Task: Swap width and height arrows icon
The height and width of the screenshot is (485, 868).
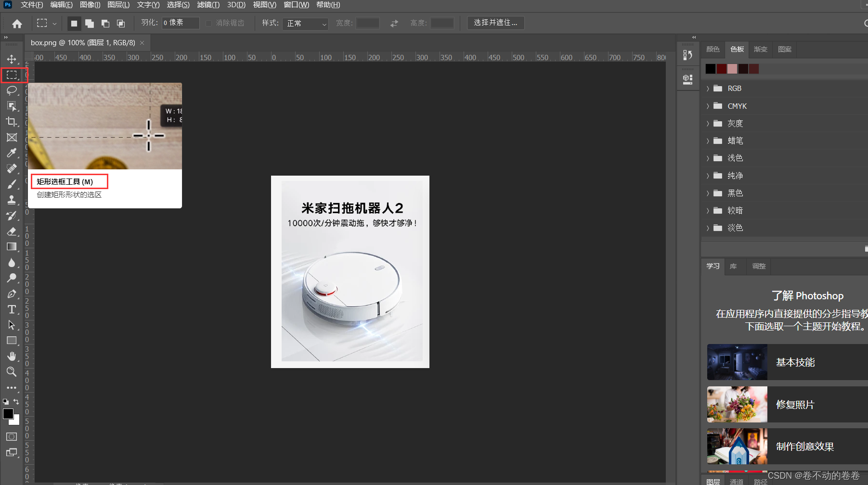Action: [x=394, y=23]
